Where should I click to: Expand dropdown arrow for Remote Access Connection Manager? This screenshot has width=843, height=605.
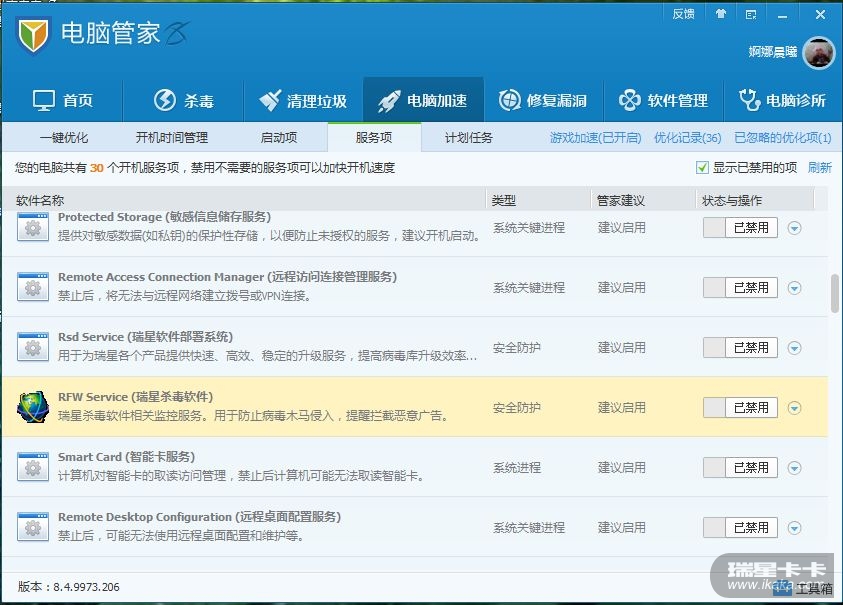tap(795, 288)
